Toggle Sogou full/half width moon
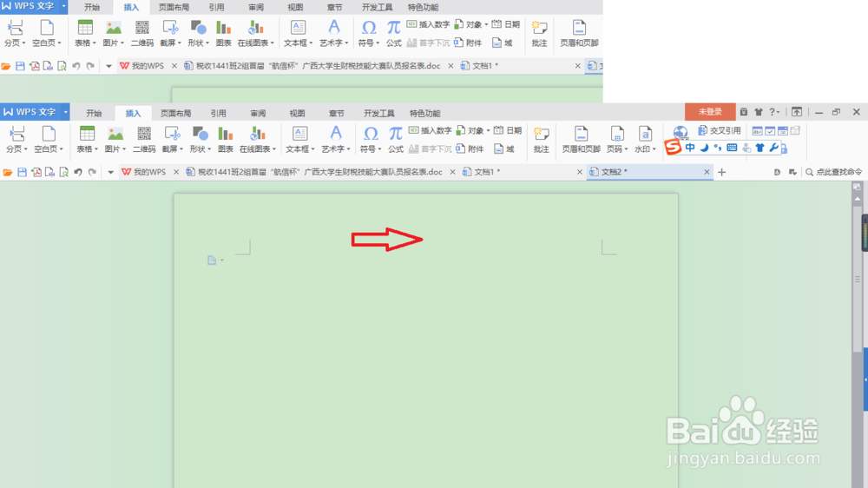Image resolution: width=868 pixels, height=488 pixels. 704,148
